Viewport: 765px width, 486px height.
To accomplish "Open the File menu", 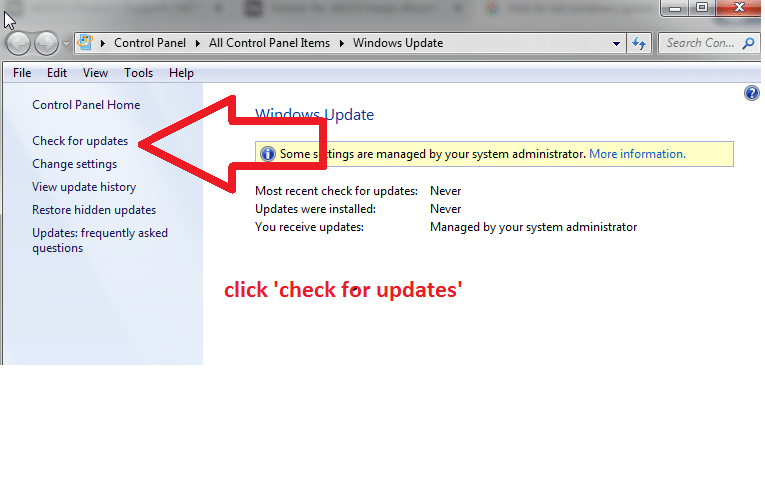I will click(22, 73).
